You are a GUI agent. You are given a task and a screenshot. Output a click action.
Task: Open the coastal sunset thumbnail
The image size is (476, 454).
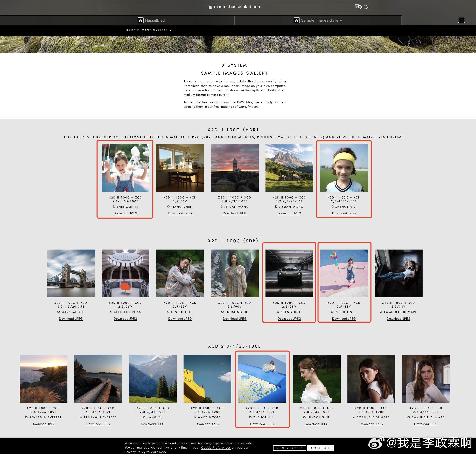[x=44, y=379]
